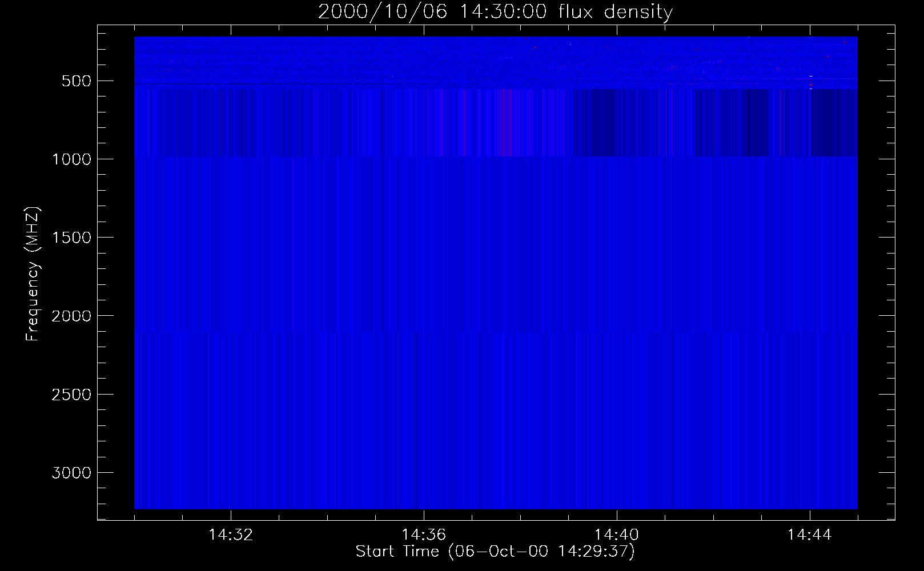Click the 1000 frequency tick label

coord(71,159)
